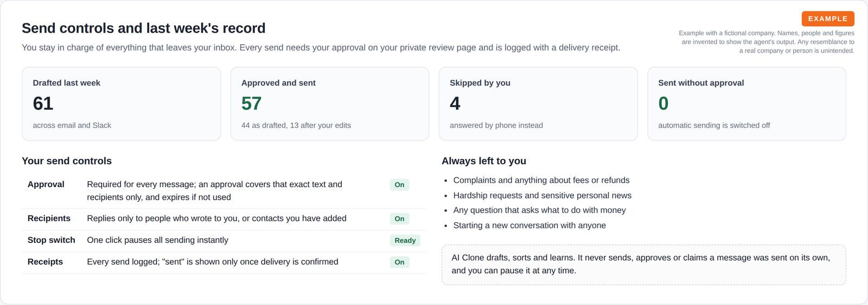The image size is (868, 305).
Task: Select the 'Approved and sent' card title
Action: (x=278, y=83)
